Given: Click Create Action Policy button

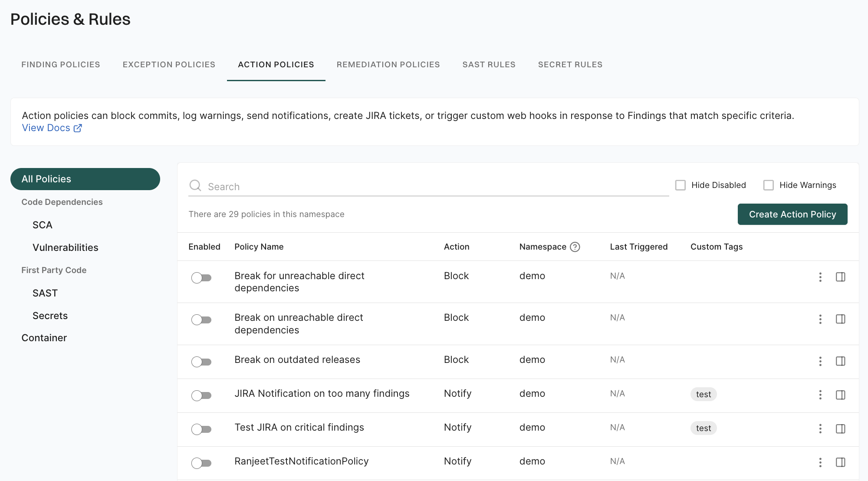Looking at the screenshot, I should [792, 214].
